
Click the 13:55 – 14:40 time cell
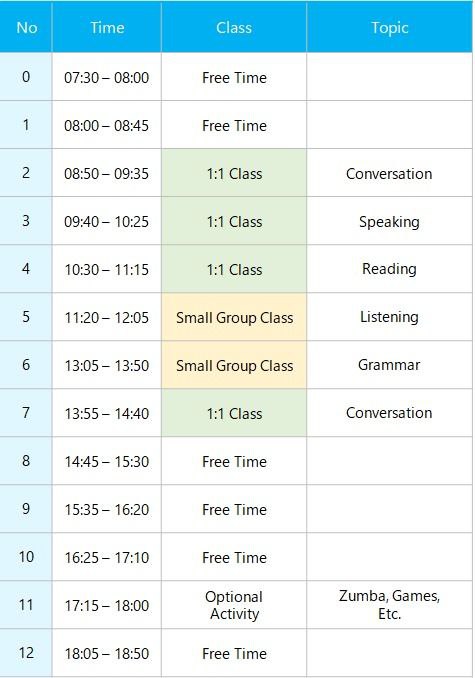(107, 413)
